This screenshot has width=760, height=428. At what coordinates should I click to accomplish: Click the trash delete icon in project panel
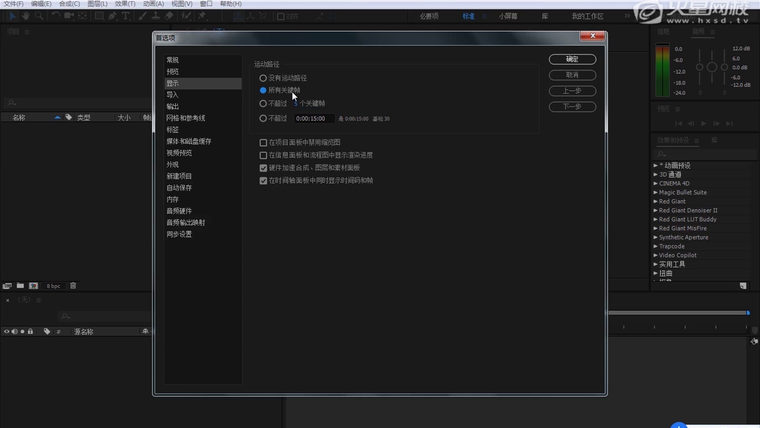[x=73, y=286]
